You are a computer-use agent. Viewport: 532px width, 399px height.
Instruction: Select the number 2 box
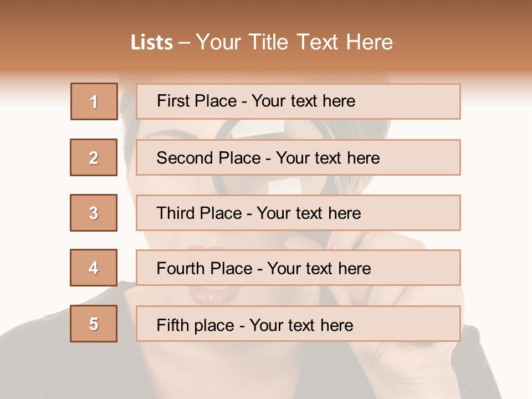[94, 157]
